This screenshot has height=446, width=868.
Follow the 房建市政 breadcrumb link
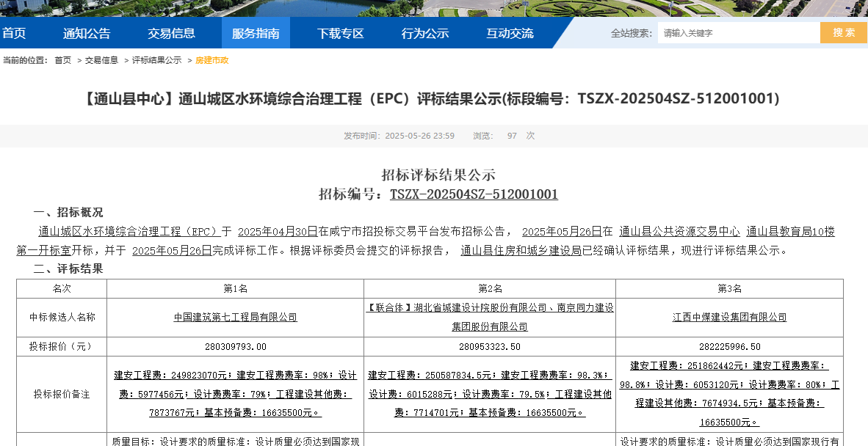212,60
